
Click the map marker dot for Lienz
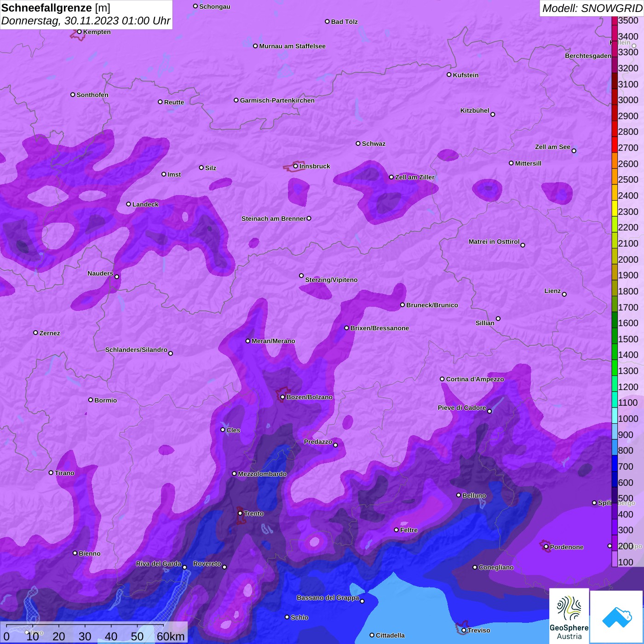pyautogui.click(x=564, y=294)
